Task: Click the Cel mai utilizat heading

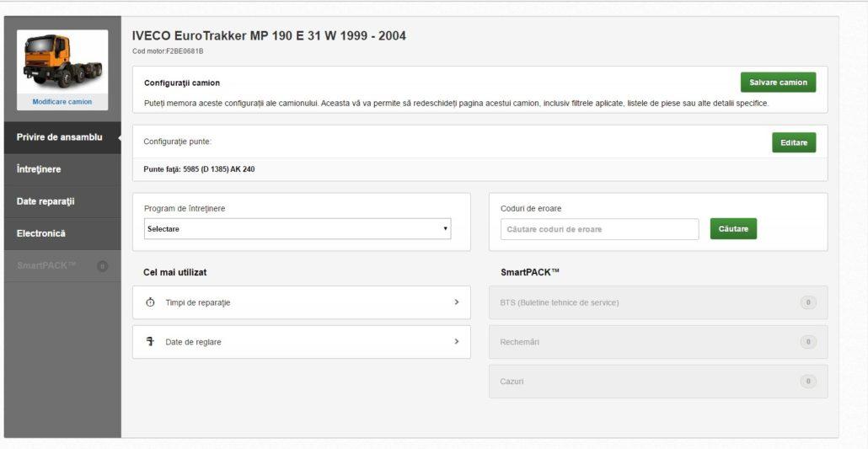Action: [x=175, y=272]
